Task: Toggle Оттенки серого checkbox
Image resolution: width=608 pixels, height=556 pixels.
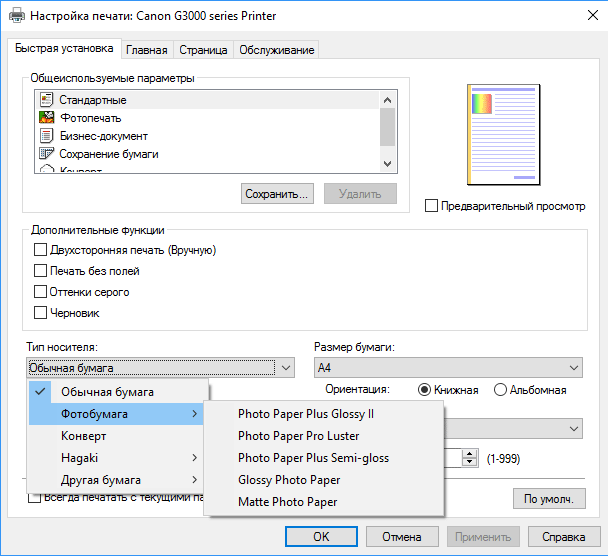Action: 40,292
